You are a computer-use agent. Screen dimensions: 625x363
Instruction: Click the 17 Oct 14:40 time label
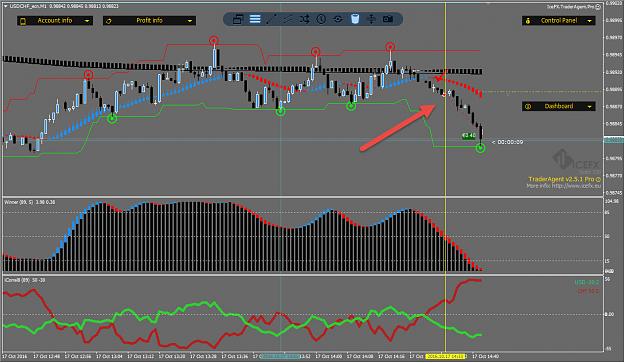485,356
